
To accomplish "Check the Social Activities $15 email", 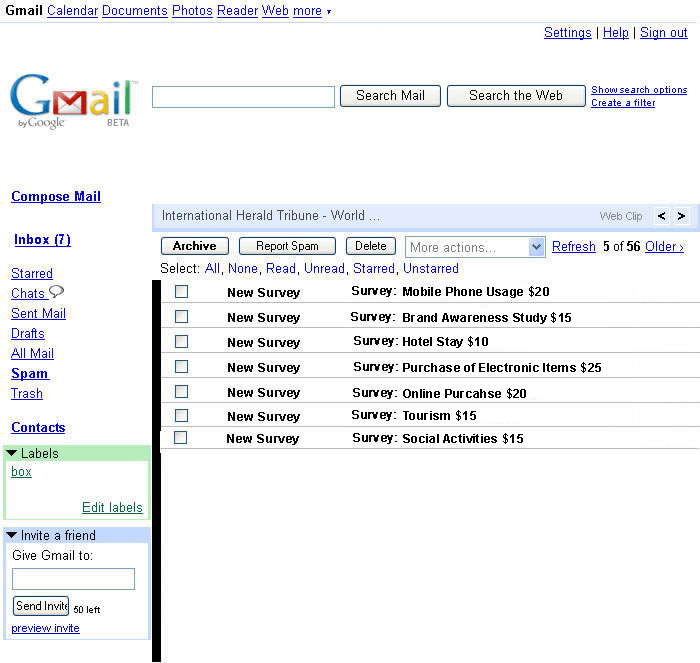I will 180,438.
